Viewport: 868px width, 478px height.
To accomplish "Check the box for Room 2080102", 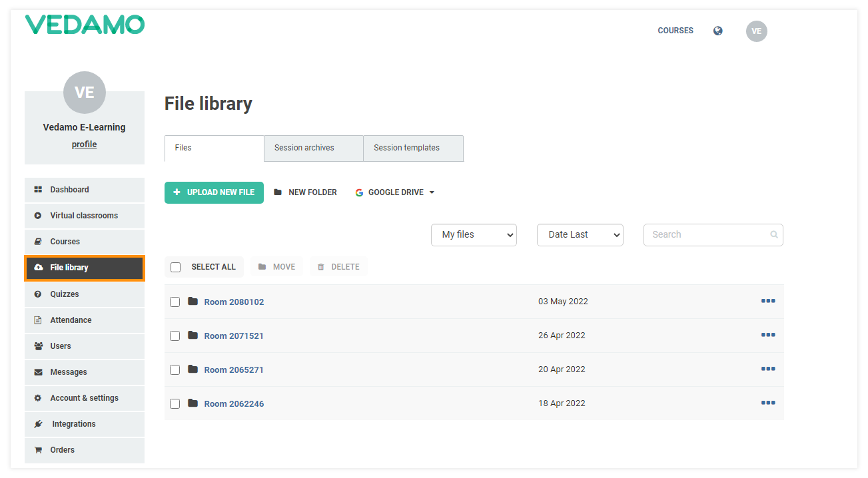I will [175, 302].
